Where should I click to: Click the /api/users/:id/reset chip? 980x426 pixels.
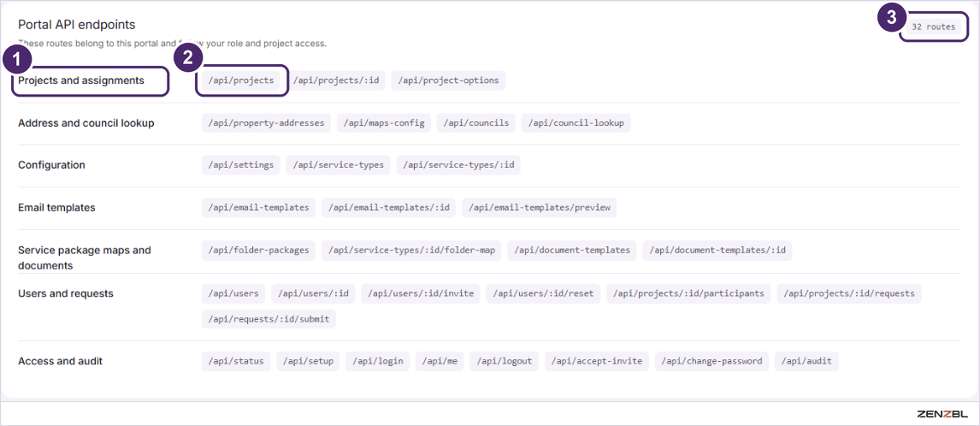[x=543, y=293]
